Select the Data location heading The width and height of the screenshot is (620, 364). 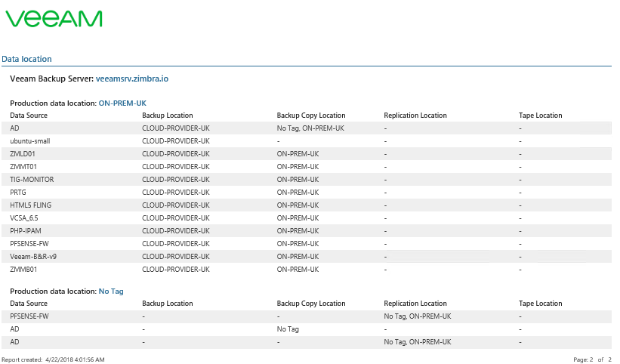[26, 59]
